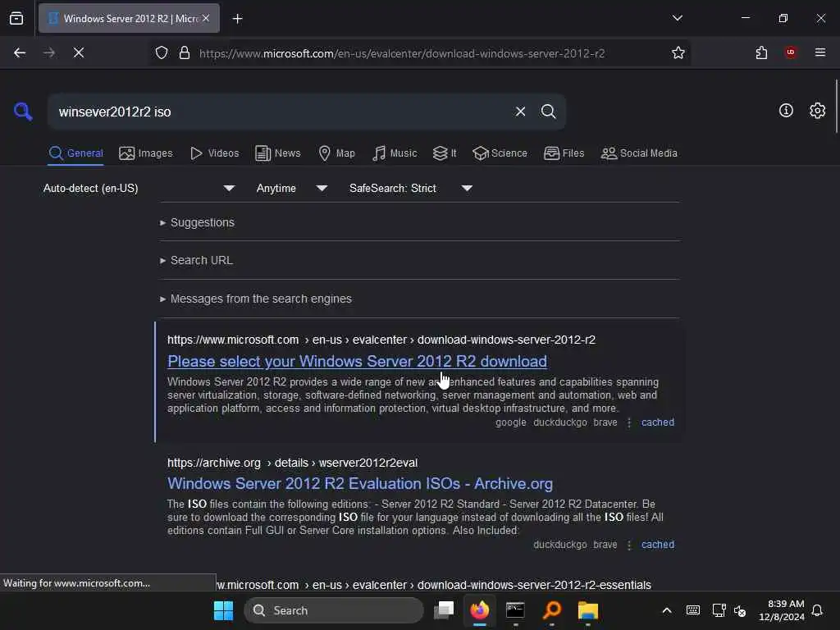Show hidden system tray icons
Screen dimensions: 840x630
[666, 610]
